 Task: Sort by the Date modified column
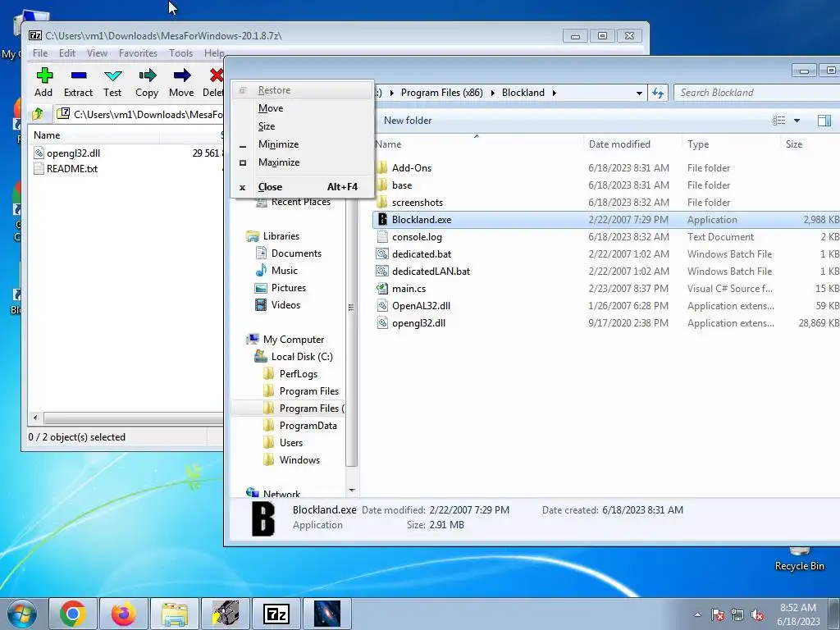tap(632, 144)
